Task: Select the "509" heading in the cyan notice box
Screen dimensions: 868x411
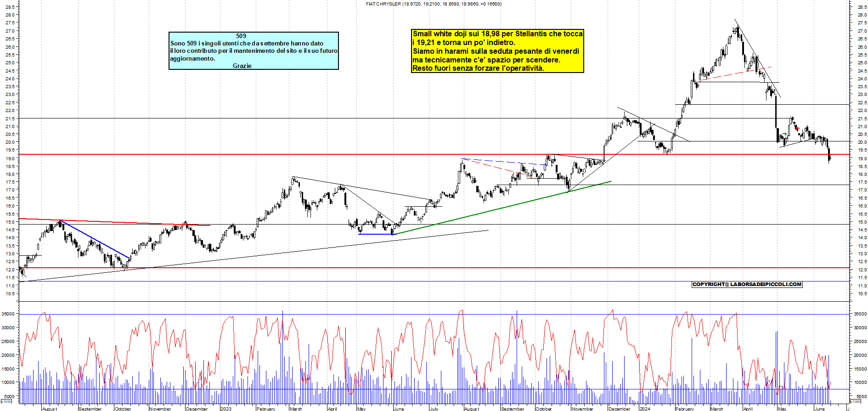Action: point(241,36)
